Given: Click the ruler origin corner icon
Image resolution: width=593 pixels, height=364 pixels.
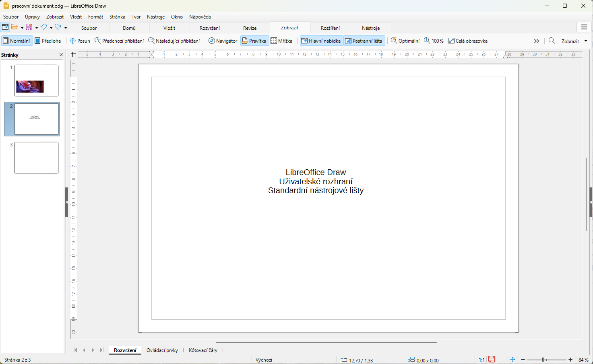Looking at the screenshot, I should point(73,54).
